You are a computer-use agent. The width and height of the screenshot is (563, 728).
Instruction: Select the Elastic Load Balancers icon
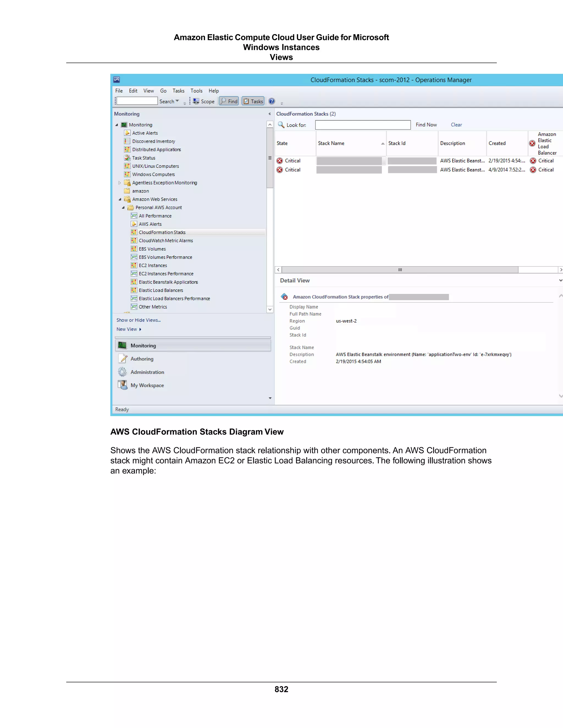(134, 290)
